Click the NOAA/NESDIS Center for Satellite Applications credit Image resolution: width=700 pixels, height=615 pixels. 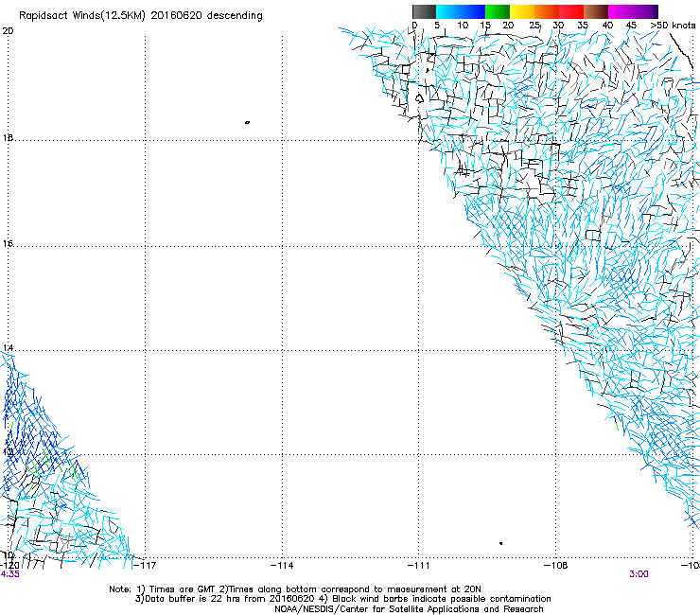tap(409, 609)
